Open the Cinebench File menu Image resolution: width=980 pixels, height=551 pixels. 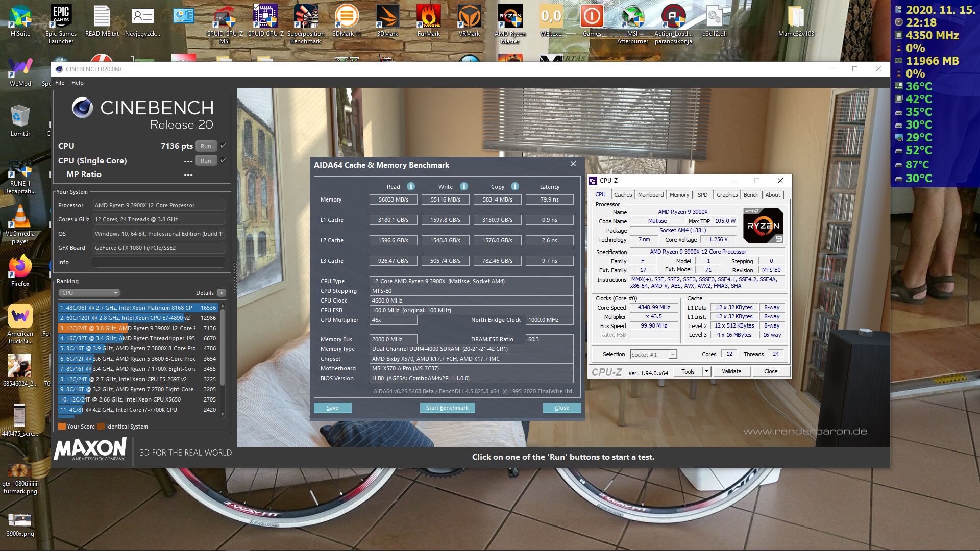point(60,83)
